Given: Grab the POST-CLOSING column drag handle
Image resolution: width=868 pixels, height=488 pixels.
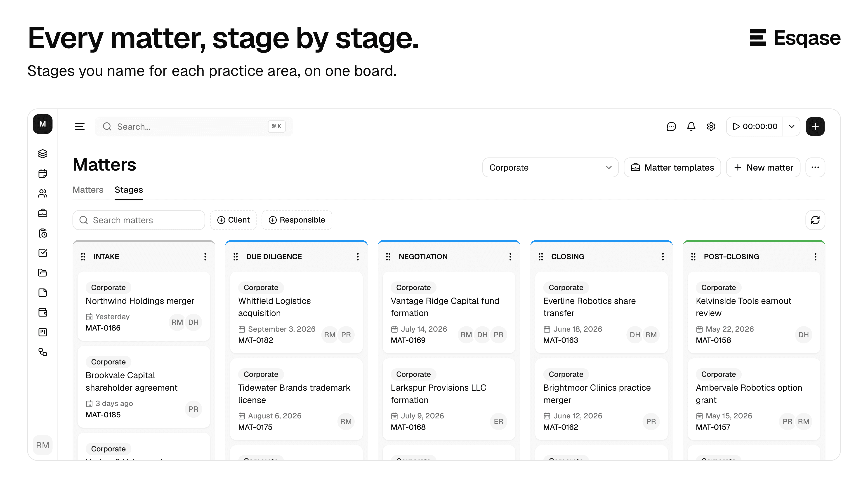Looking at the screenshot, I should 693,257.
